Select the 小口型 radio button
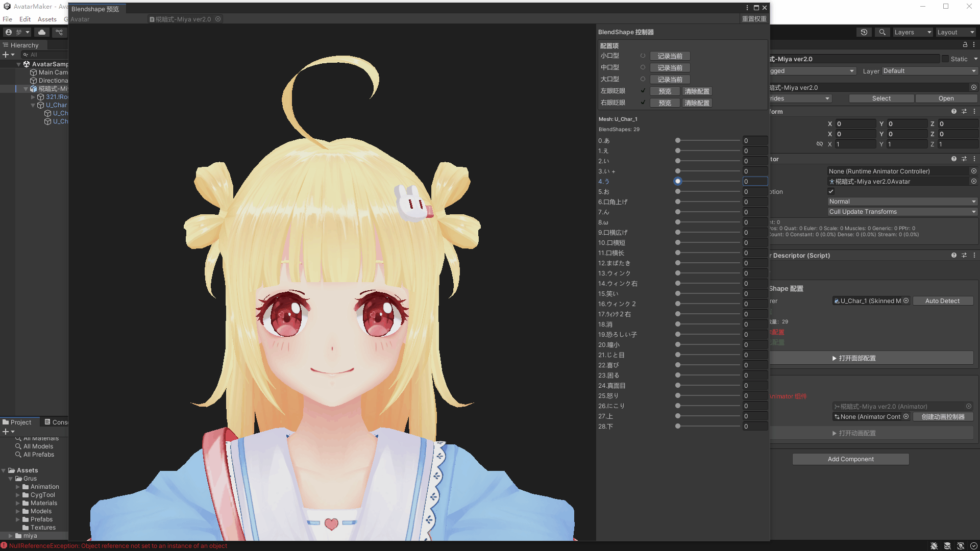The height and width of the screenshot is (551, 980). coord(643,56)
